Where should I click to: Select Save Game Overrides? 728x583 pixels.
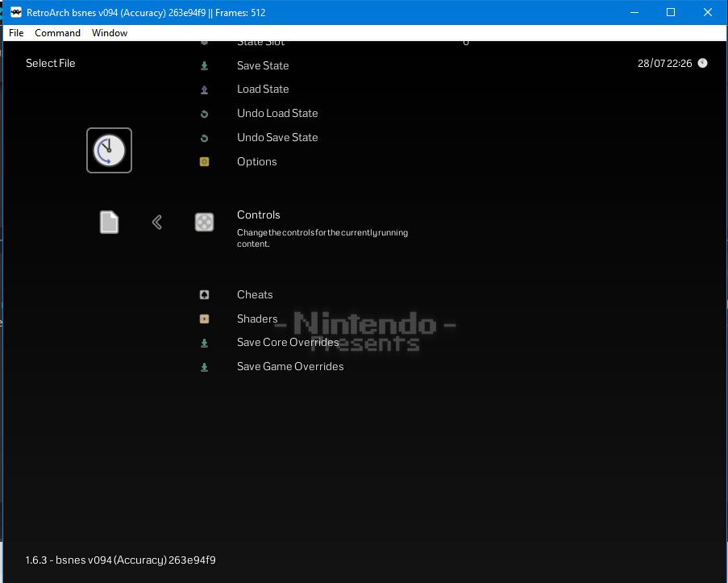click(x=290, y=367)
